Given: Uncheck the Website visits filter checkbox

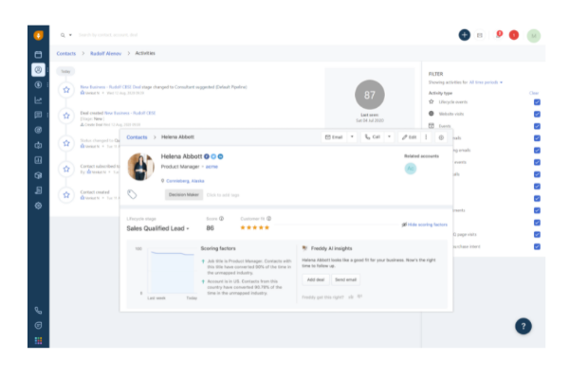Looking at the screenshot, I should 537,114.
